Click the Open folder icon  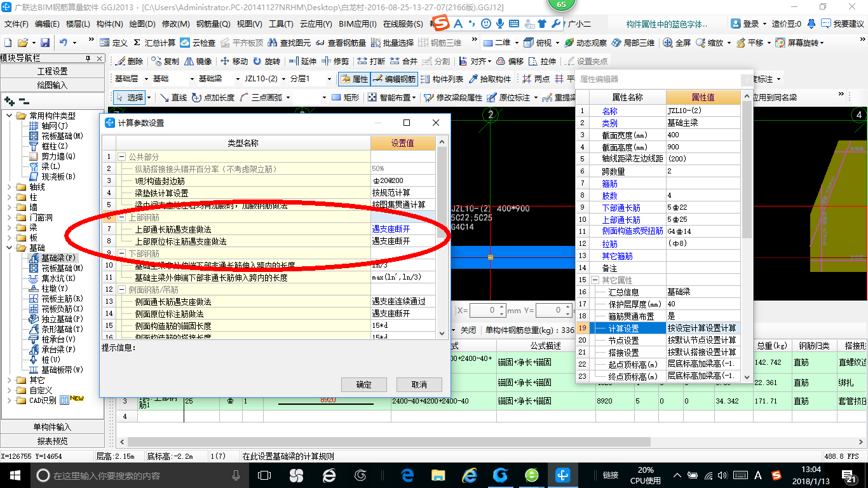pos(23,43)
